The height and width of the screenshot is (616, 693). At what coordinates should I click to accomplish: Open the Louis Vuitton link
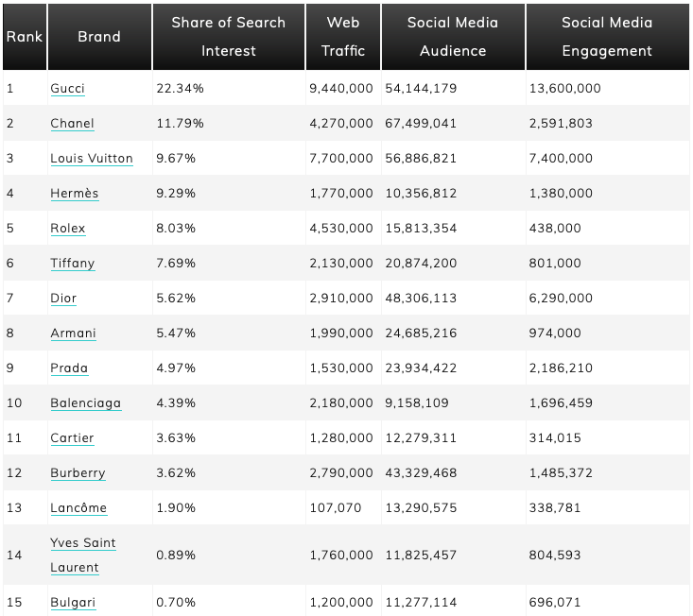click(x=92, y=159)
